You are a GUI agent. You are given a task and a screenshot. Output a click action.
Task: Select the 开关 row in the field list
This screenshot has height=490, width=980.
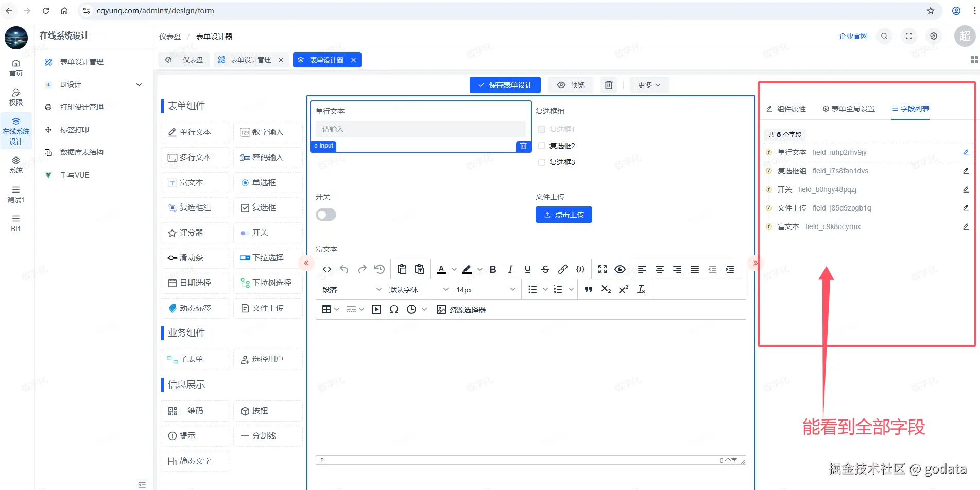click(867, 189)
